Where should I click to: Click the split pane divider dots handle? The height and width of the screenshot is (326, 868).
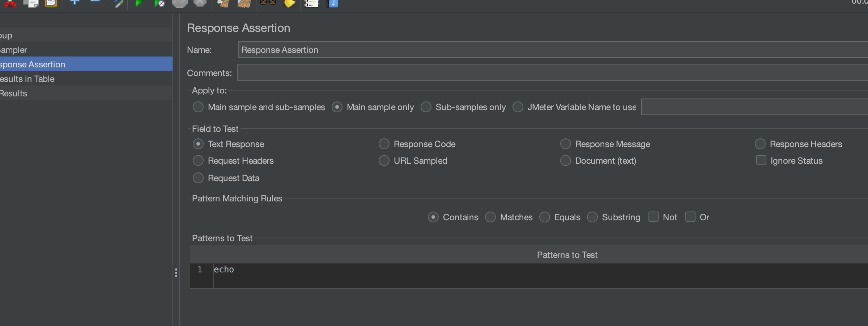[x=176, y=273]
